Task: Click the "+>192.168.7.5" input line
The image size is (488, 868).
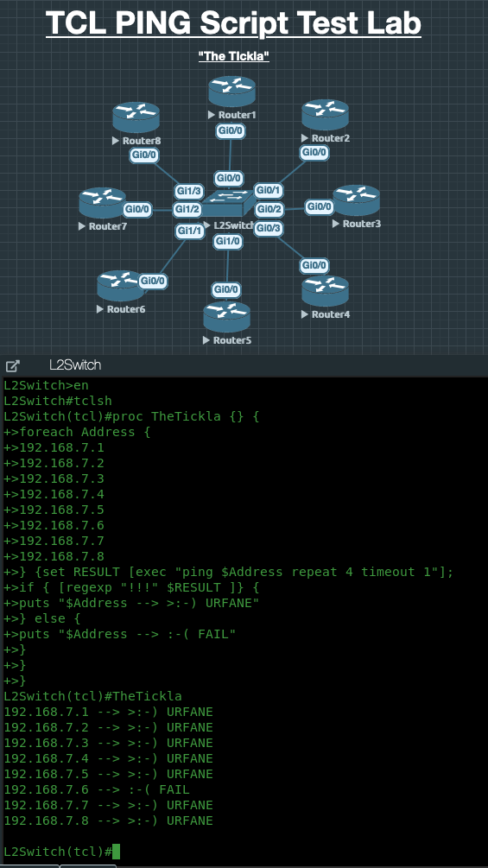Action: coord(54,510)
